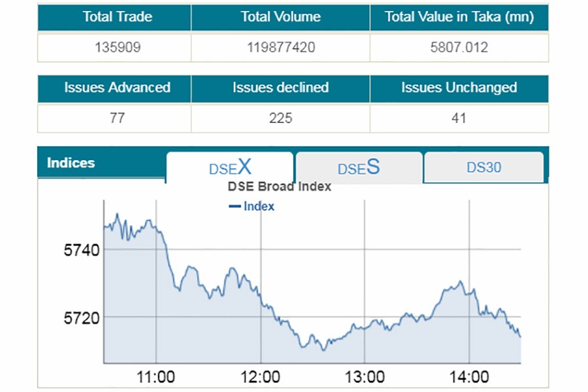
Task: Select the Issues Unchanged header cell
Action: tap(459, 88)
